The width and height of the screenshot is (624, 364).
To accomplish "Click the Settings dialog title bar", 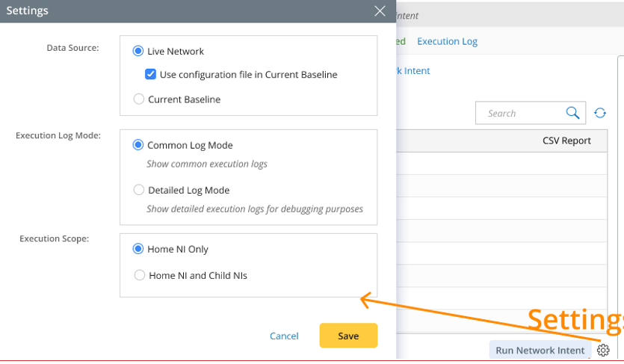I will (187, 11).
